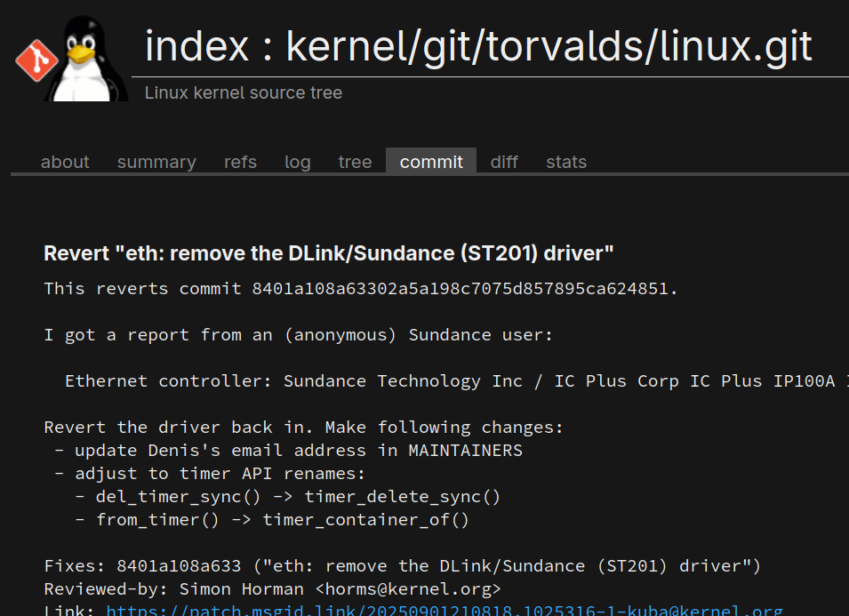Click the adjust to timer API renames line
This screenshot has height=616, width=849.
click(x=210, y=474)
